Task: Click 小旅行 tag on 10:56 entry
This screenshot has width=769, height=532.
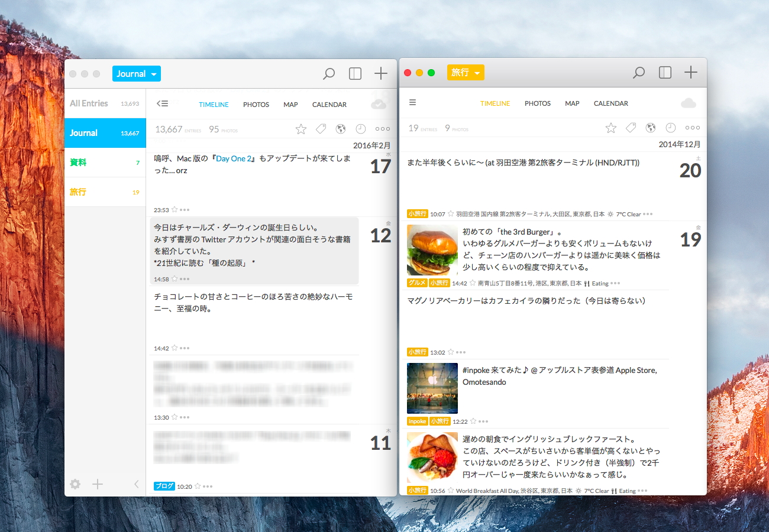Action: click(x=418, y=491)
